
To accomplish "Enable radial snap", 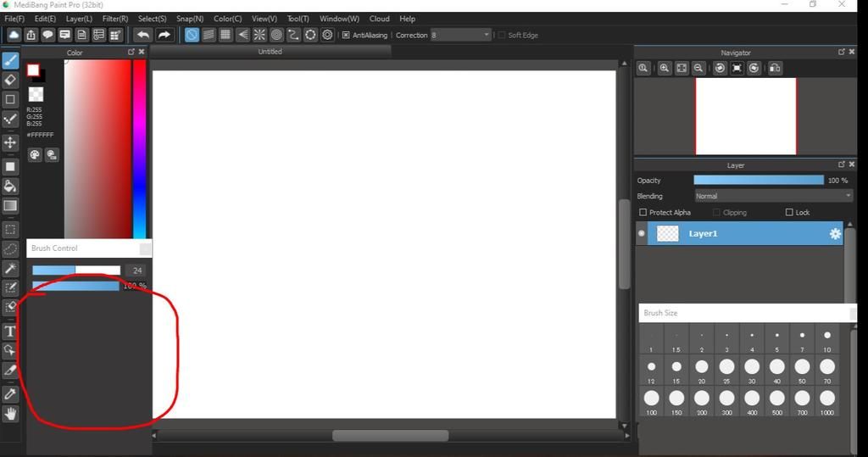I will [x=259, y=35].
